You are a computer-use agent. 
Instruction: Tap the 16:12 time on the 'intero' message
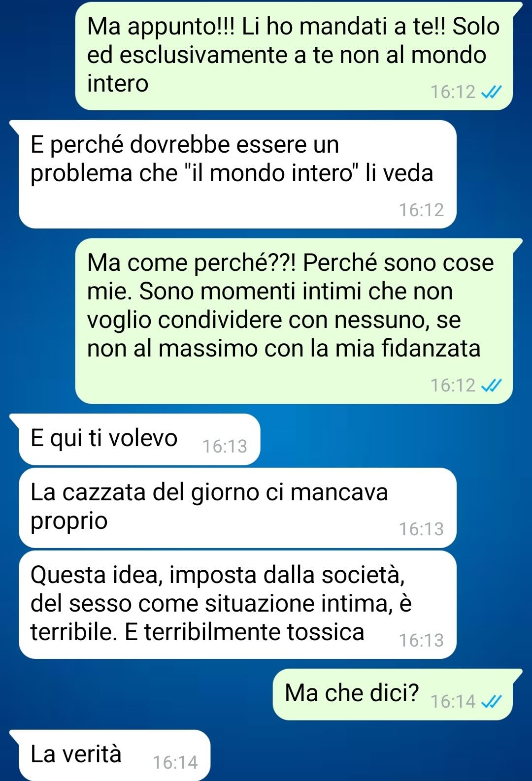(453, 92)
